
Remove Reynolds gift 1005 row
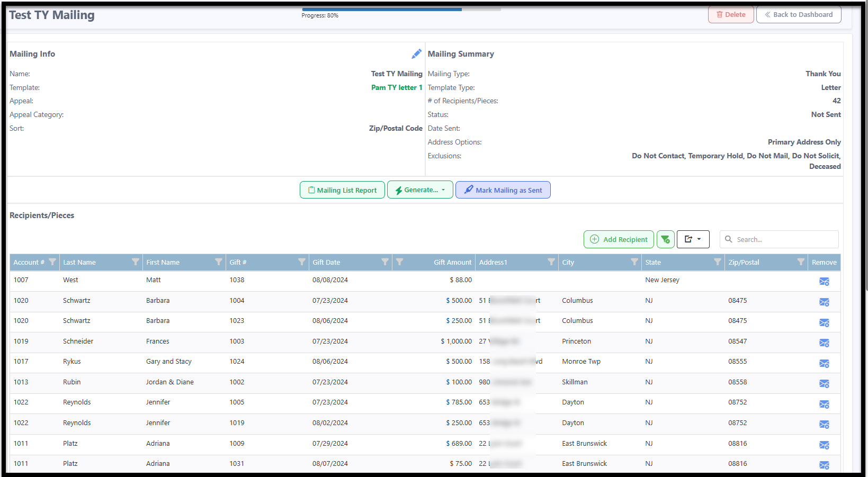tap(824, 404)
